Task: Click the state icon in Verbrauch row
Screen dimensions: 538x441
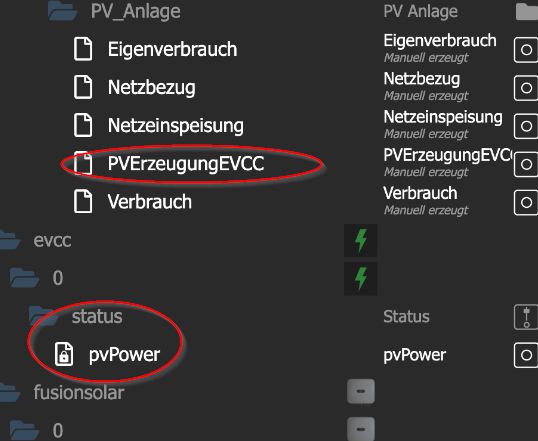Action: pyautogui.click(x=526, y=202)
